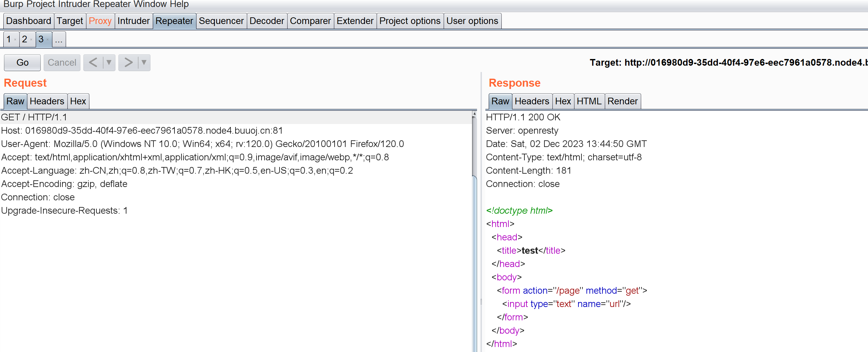This screenshot has height=352, width=868.
Task: Switch to the Sequencer tab
Action: coord(221,21)
